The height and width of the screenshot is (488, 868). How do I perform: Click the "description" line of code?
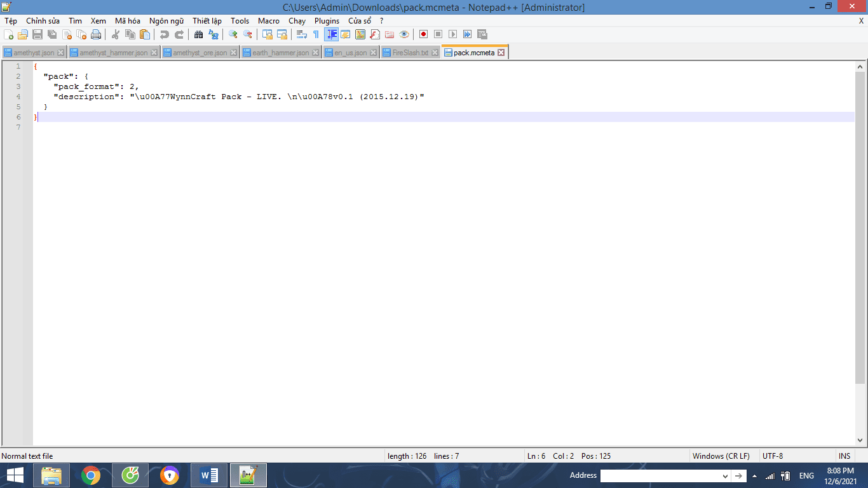pyautogui.click(x=238, y=97)
